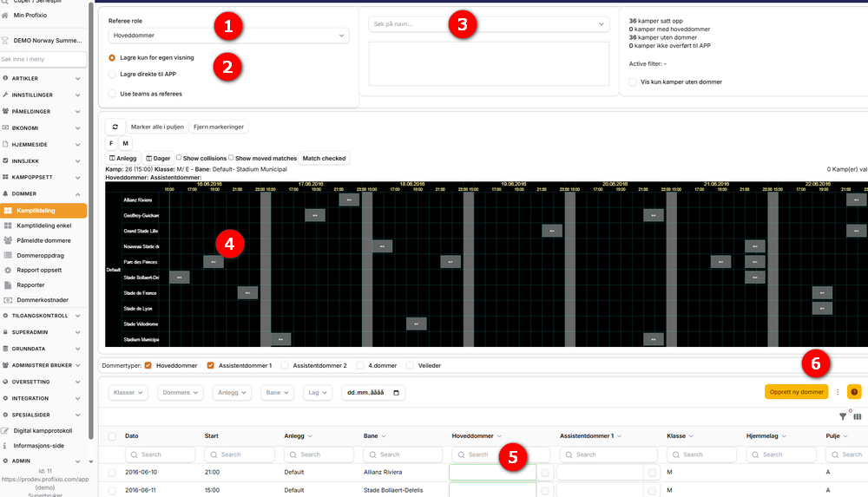The image size is (868, 497).
Task: Open the Bane filter dropdown
Action: click(x=278, y=392)
